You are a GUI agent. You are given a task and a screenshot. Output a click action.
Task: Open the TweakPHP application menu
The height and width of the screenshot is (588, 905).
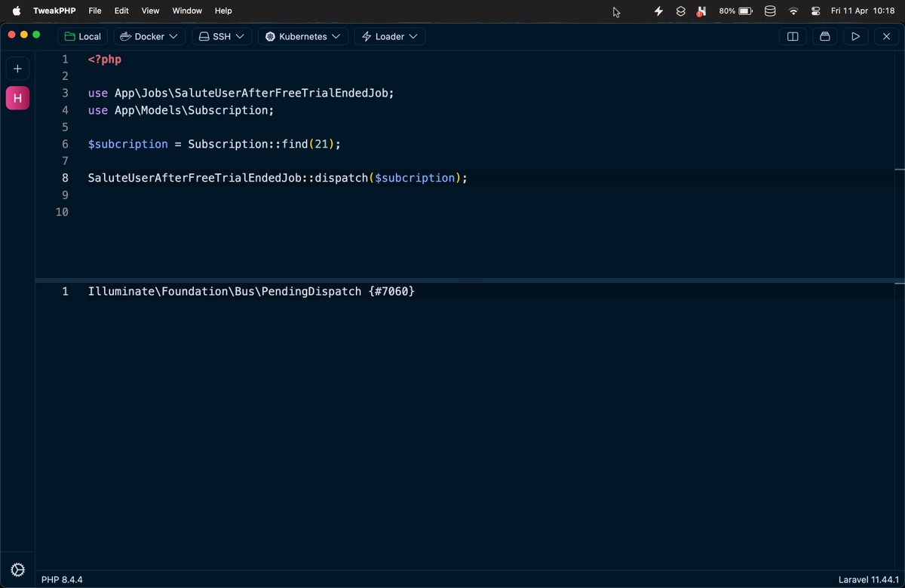(x=54, y=11)
